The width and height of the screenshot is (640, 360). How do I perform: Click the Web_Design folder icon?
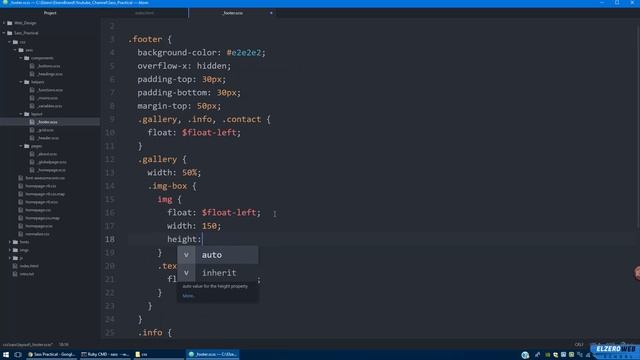click(10, 23)
